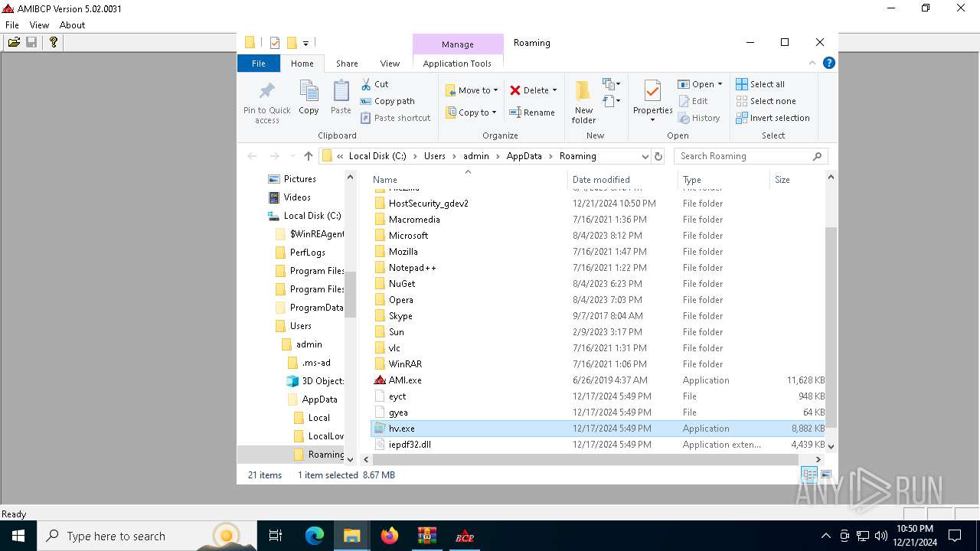Screen dimensions: 980x551
Task: Click the file list vertical scrollbar
Action: tap(831, 327)
